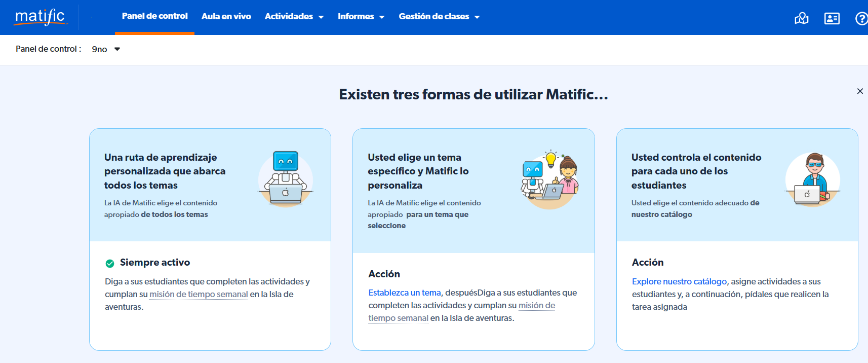Click the 'Existen tres formas de utilizar Matific' heading
This screenshot has width=868, height=363.
(x=474, y=94)
